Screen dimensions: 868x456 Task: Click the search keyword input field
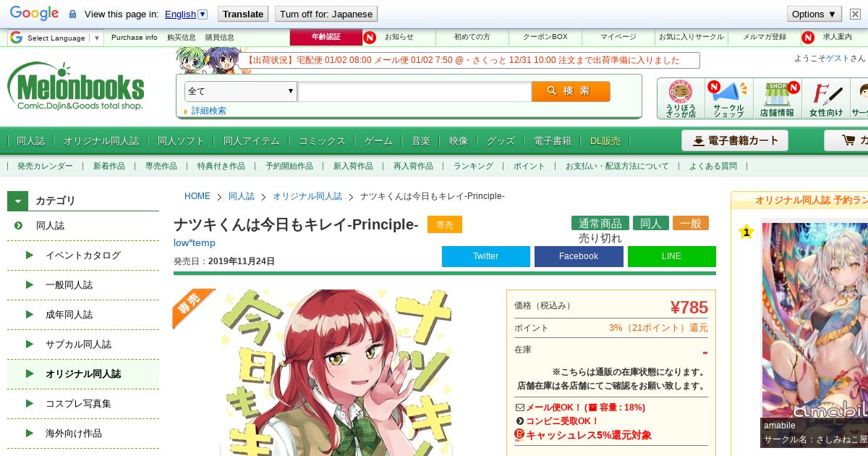click(x=415, y=91)
